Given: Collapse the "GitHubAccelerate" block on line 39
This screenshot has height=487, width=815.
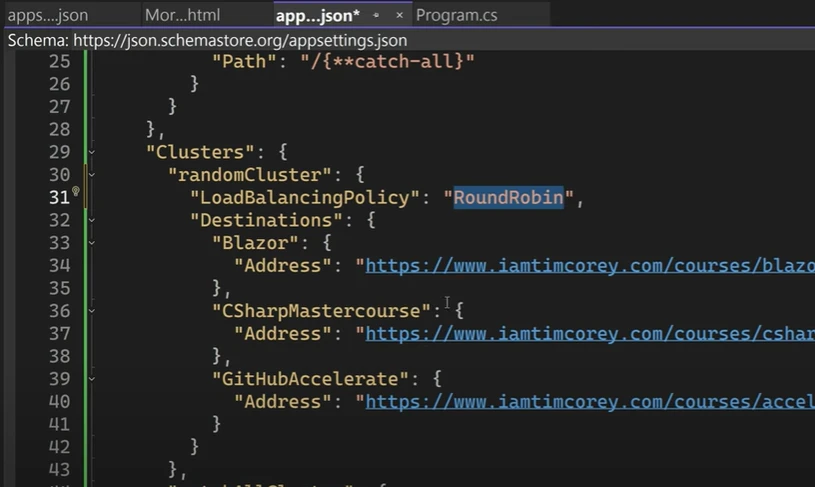Looking at the screenshot, I should pos(91,379).
